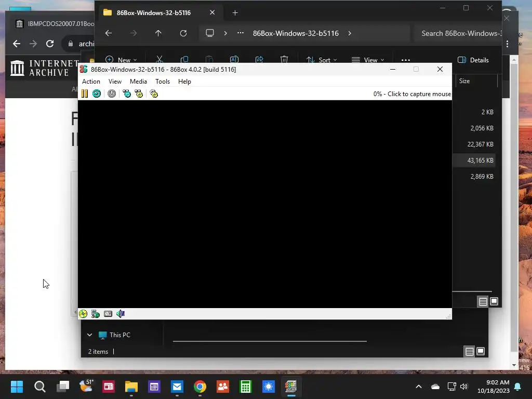
Task: Click the gray ACPI shutdown power icon
Action: tap(112, 94)
